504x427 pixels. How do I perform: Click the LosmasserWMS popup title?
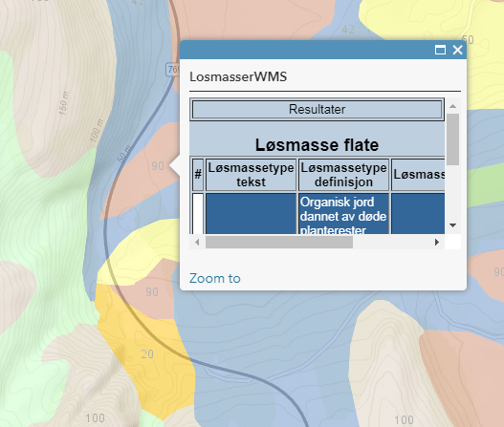click(238, 76)
